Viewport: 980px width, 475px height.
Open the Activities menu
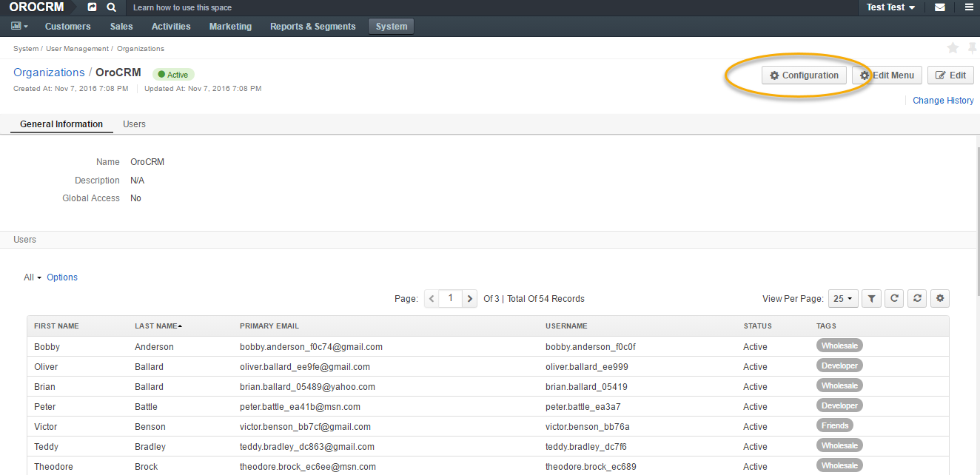coord(171,27)
